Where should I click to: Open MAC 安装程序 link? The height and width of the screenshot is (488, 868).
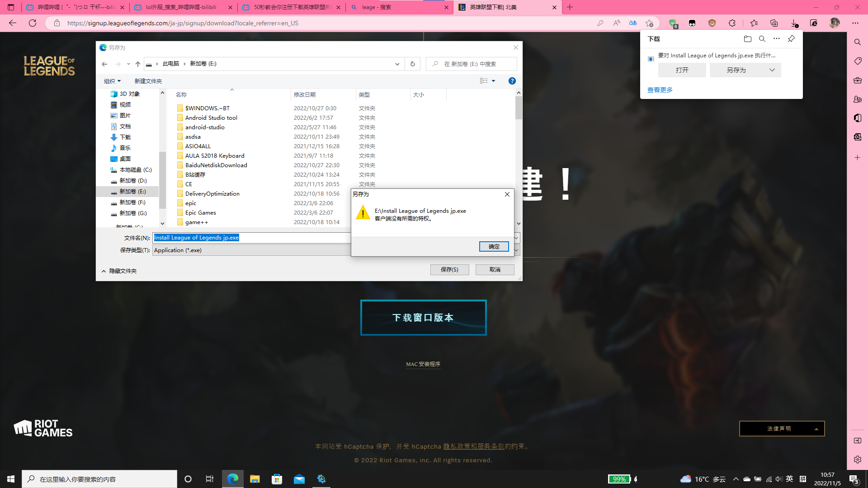(423, 364)
